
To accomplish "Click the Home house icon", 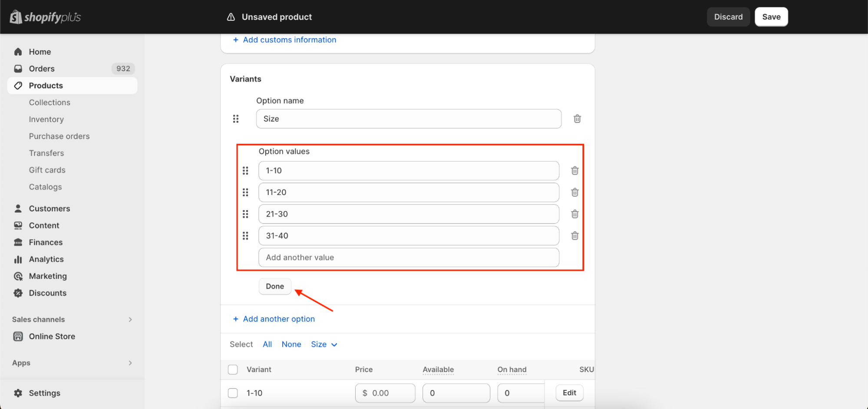I will point(18,52).
